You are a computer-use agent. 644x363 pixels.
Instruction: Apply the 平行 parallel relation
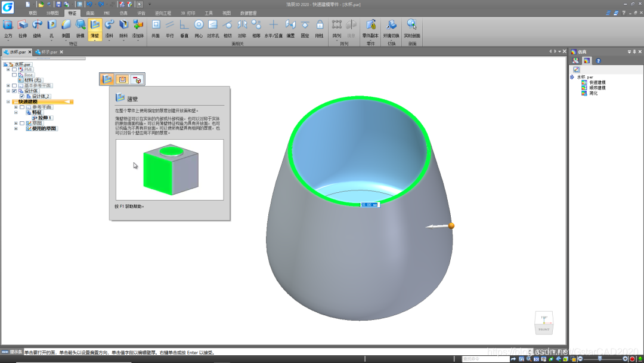(x=169, y=29)
